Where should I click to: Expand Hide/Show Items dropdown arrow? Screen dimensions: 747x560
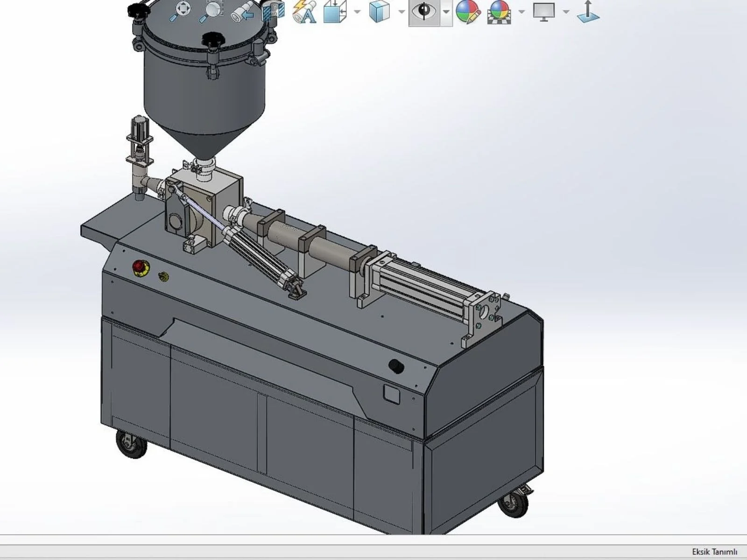[446, 11]
